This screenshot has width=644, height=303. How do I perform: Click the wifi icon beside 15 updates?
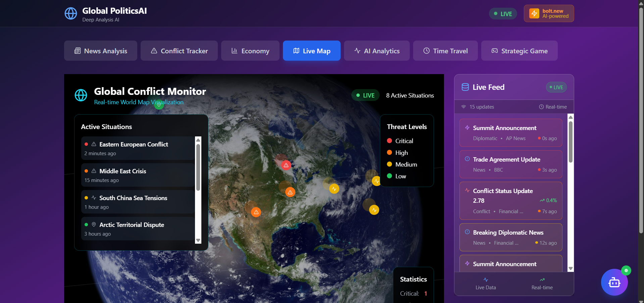463,107
